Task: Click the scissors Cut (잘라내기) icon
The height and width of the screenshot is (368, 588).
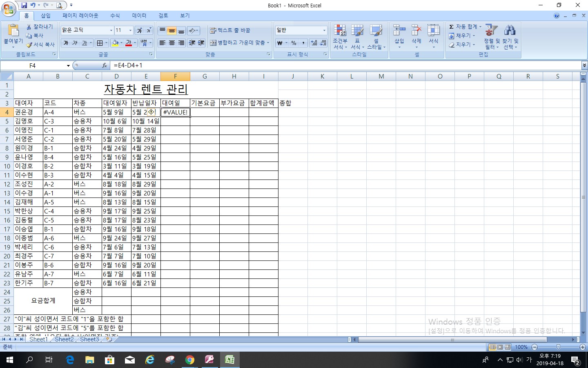Action: tap(29, 27)
